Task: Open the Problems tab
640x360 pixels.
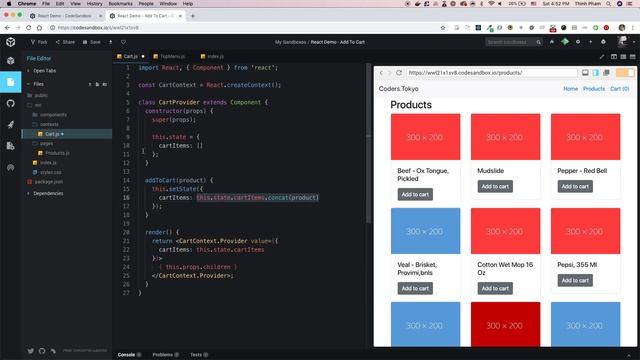Action: (165, 355)
